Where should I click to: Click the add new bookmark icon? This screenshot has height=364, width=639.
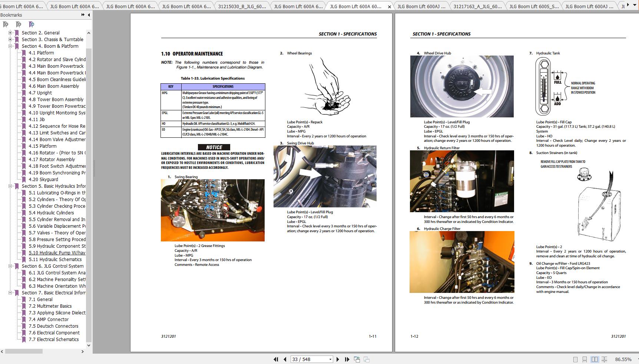19,24
